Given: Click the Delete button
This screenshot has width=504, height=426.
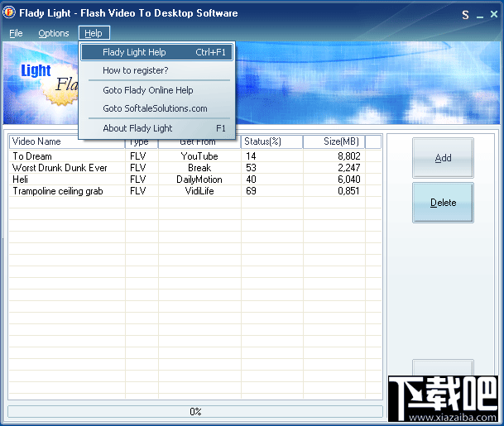Looking at the screenshot, I should point(443,203).
